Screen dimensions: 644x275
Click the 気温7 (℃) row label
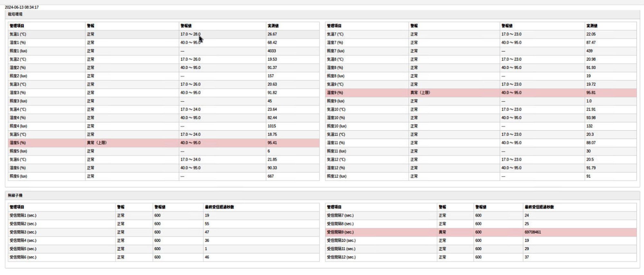pyautogui.click(x=335, y=34)
